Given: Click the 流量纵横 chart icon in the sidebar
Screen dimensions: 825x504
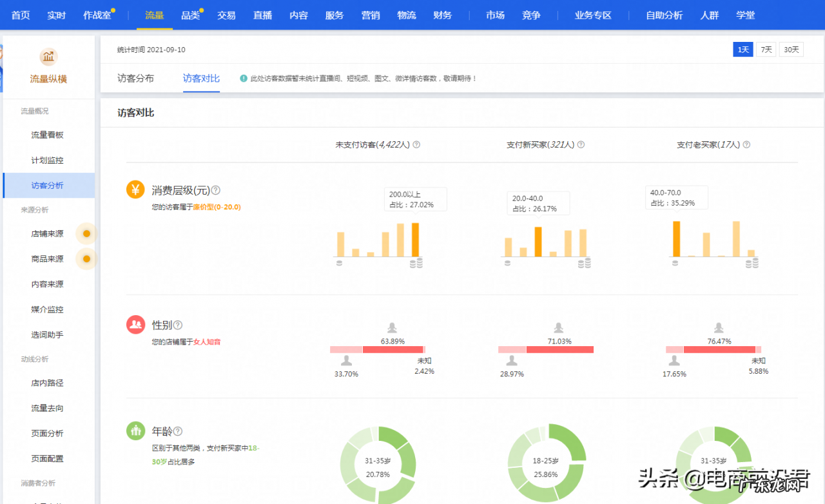Looking at the screenshot, I should point(48,57).
